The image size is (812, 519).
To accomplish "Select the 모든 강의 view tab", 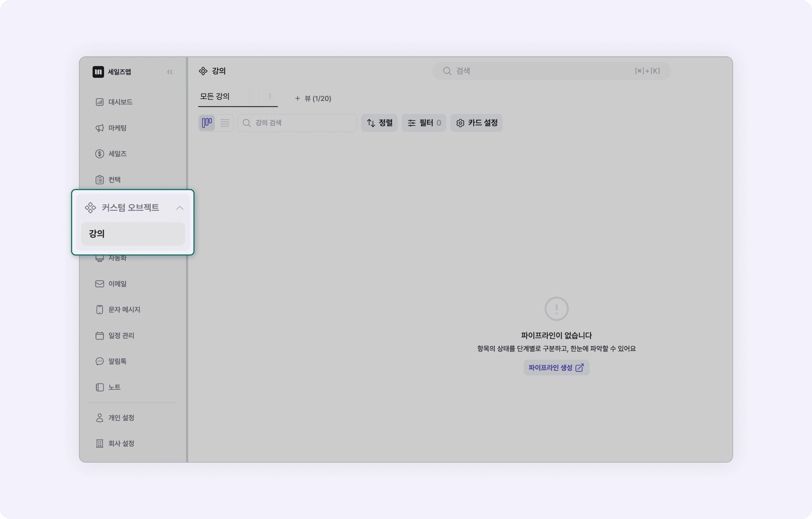I will tap(215, 96).
